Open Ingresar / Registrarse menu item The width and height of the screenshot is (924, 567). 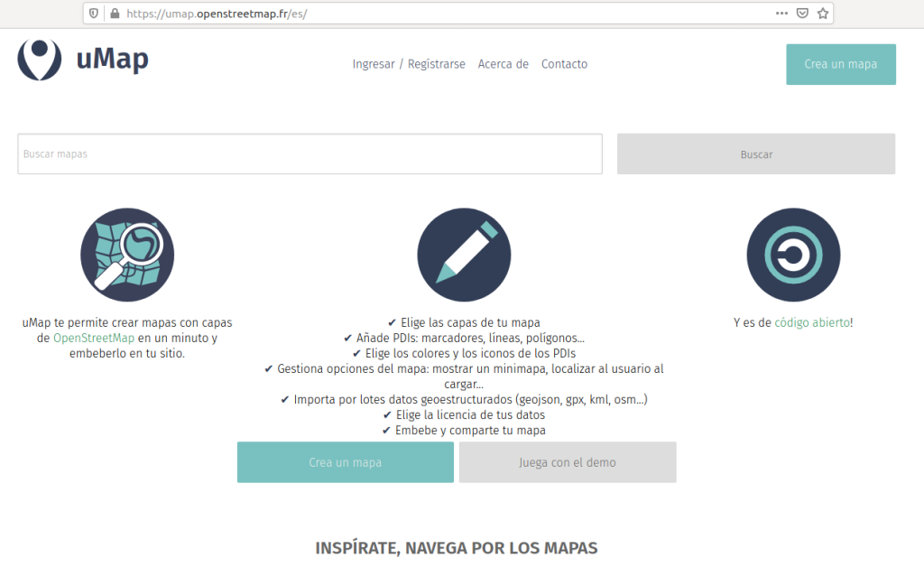[x=409, y=64]
